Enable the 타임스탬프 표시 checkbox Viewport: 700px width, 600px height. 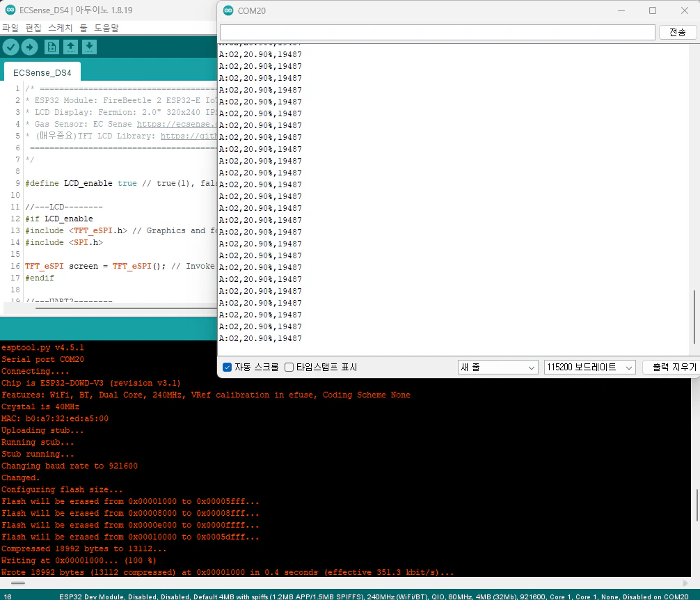pos(289,367)
